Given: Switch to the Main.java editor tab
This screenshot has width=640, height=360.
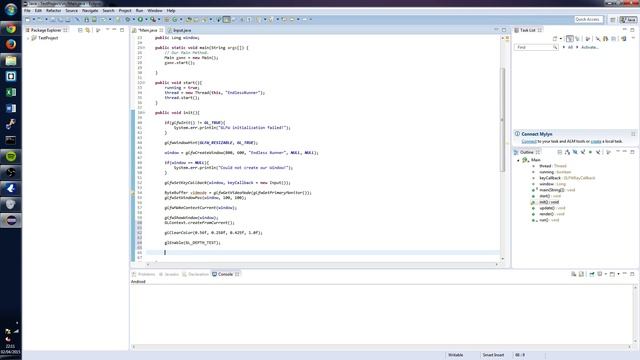Looking at the screenshot, I should tap(147, 30).
